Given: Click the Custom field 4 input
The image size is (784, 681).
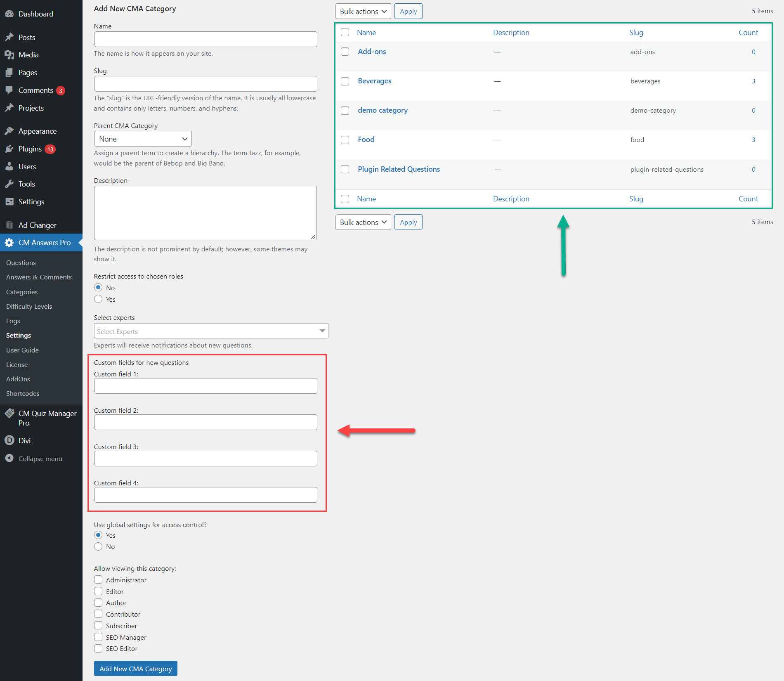Looking at the screenshot, I should point(205,495).
